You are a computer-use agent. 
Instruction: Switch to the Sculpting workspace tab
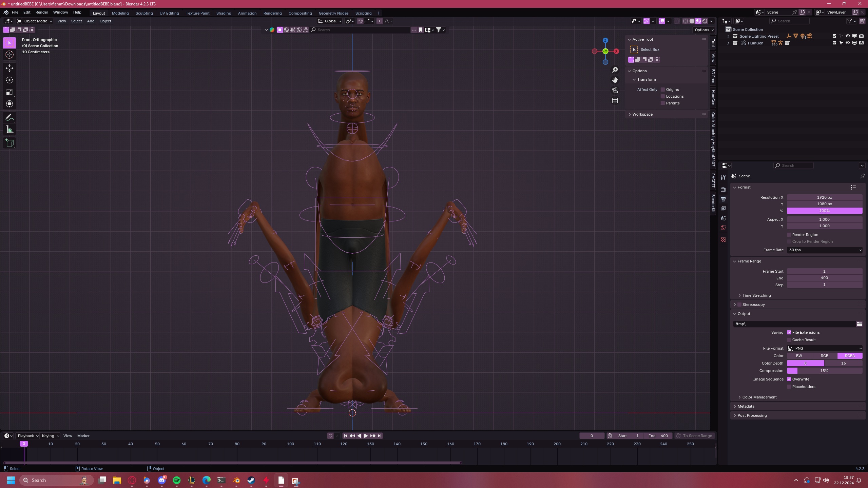tap(144, 13)
